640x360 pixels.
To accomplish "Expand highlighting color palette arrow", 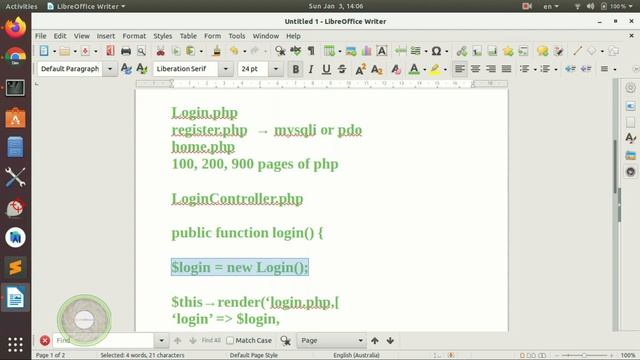I will 445,69.
